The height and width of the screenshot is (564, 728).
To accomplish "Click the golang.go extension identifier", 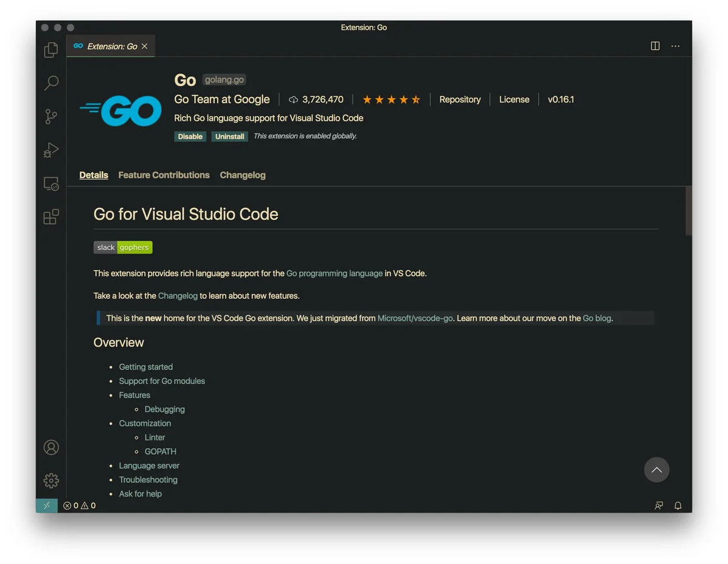I will (224, 80).
